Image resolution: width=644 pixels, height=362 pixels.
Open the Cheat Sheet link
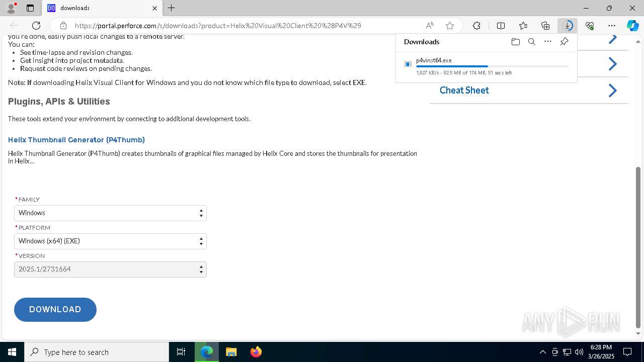(464, 90)
